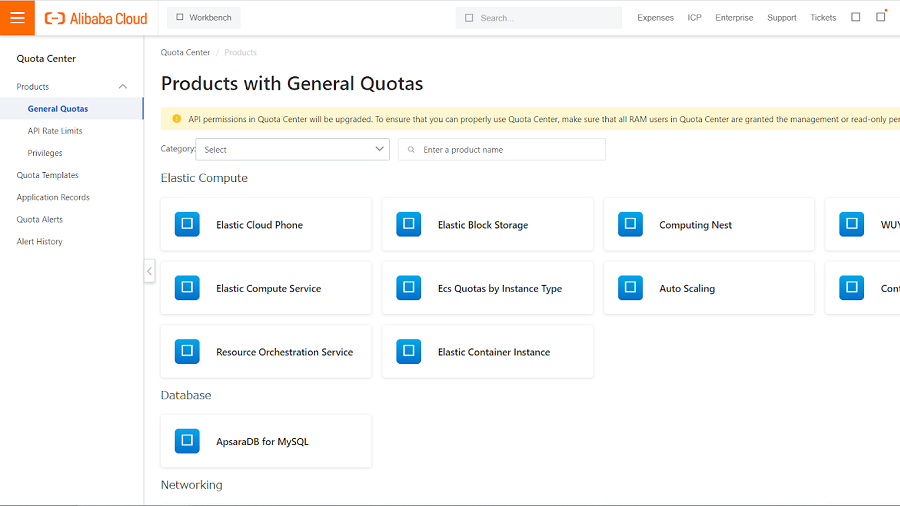
Task: Click the Alibaba Cloud logo
Action: (96, 18)
